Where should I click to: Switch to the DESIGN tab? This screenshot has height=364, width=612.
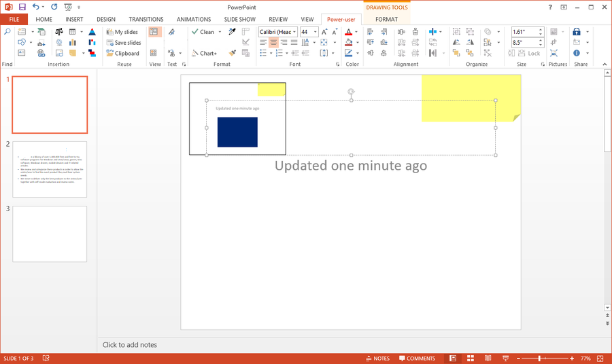pyautogui.click(x=106, y=20)
